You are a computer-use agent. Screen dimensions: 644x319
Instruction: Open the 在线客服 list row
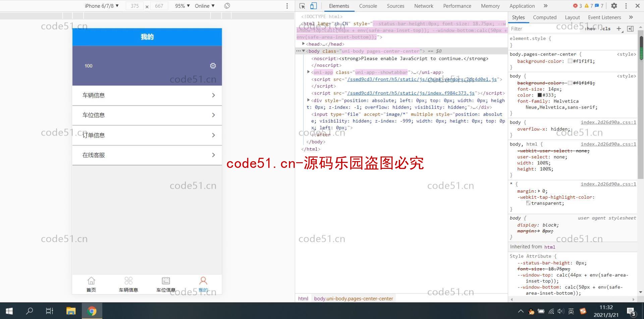pyautogui.click(x=147, y=155)
